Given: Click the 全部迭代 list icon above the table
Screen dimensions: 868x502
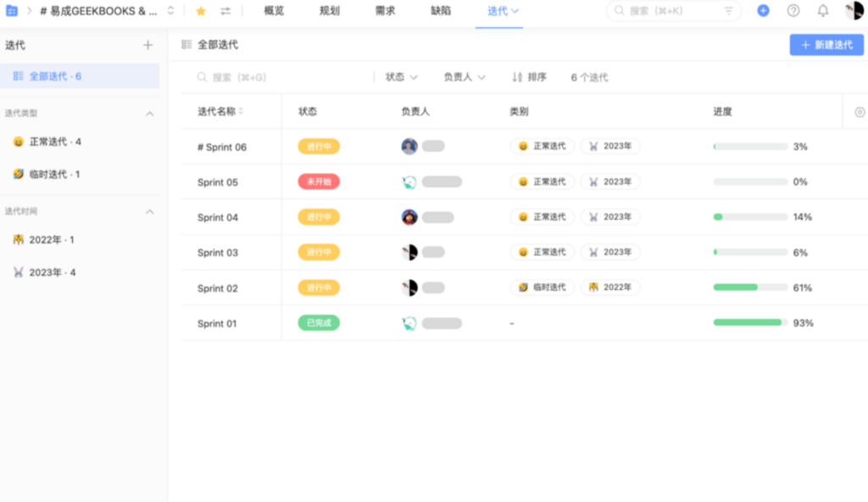Looking at the screenshot, I should click(186, 44).
